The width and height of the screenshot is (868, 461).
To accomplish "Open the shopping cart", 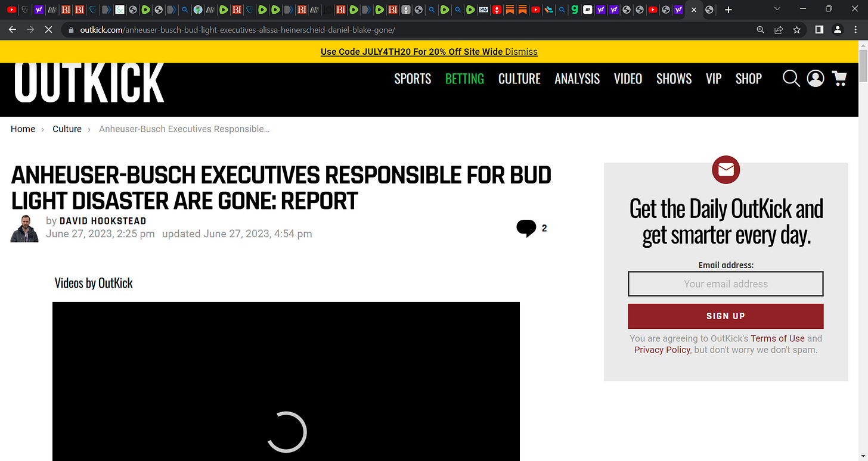I will tap(839, 79).
